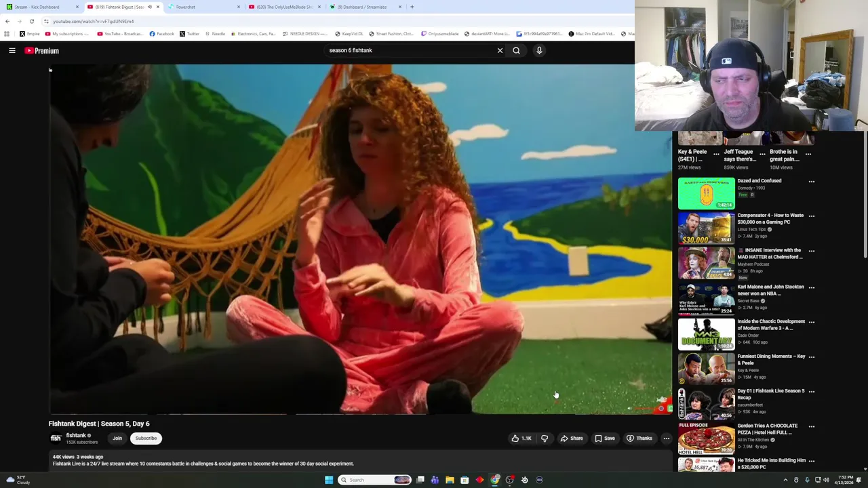Image resolution: width=868 pixels, height=488 pixels.
Task: Open Windows Start menu
Action: pyautogui.click(x=329, y=480)
